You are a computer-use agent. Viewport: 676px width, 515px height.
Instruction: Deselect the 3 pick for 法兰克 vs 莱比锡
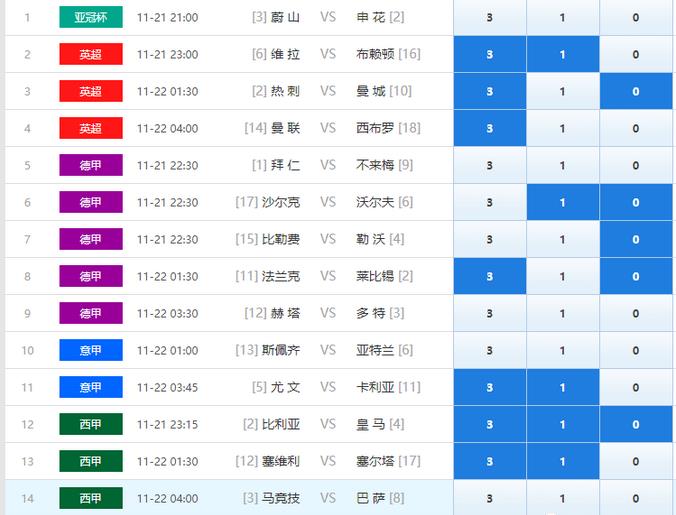490,277
